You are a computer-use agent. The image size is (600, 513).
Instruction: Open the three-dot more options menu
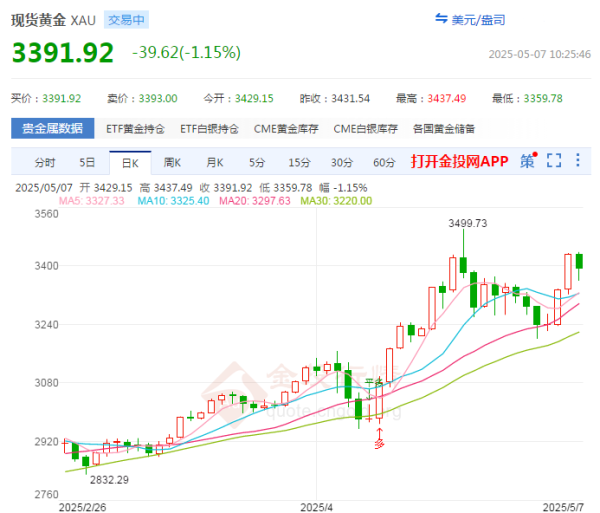578,160
